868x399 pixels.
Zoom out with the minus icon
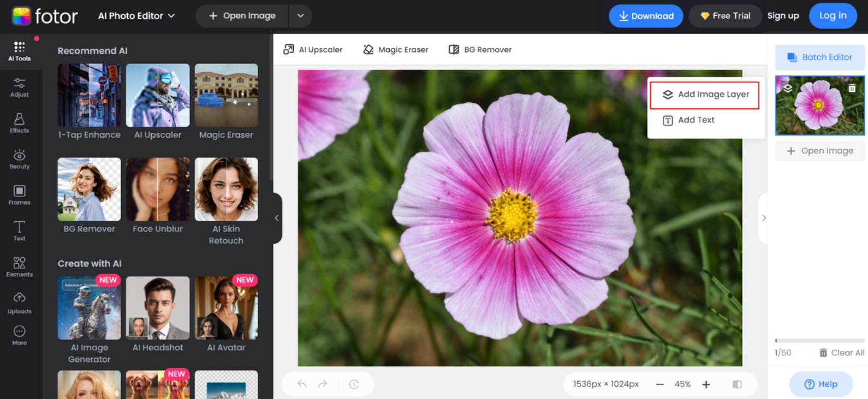coord(659,384)
